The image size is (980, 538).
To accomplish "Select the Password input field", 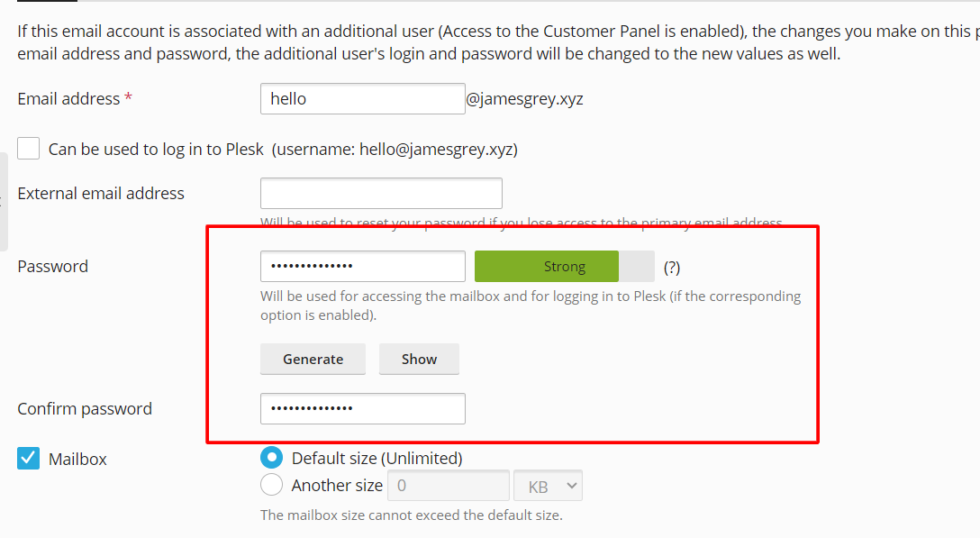I will 362,267.
